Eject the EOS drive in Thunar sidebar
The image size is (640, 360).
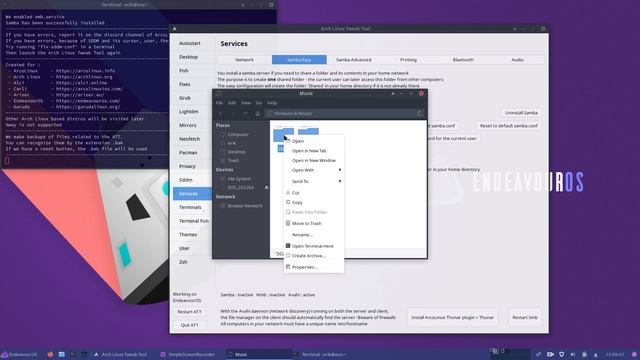click(x=267, y=188)
